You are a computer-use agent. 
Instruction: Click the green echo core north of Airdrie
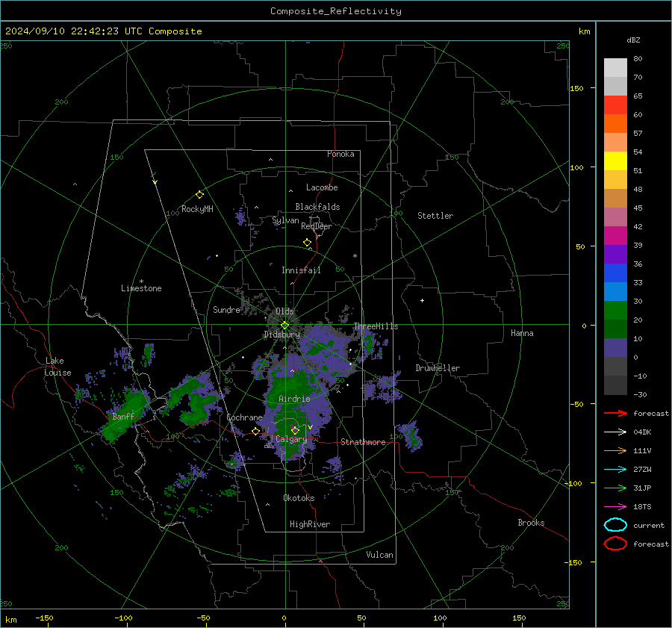pos(291,383)
